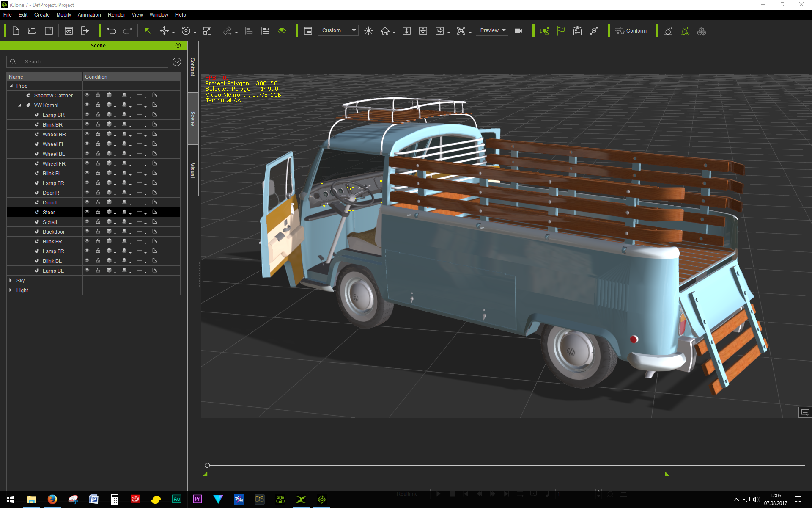Viewport: 812px width, 508px height.
Task: Collapse the Prop tree group
Action: [x=11, y=86]
